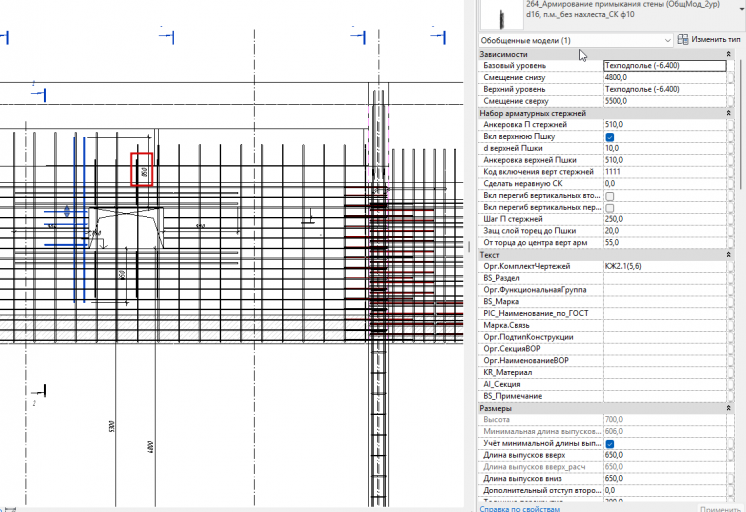This screenshot has height=512, width=746.
Task: Select the Орг.ФункциональнаяГруппа parameter label
Action: (x=535, y=290)
